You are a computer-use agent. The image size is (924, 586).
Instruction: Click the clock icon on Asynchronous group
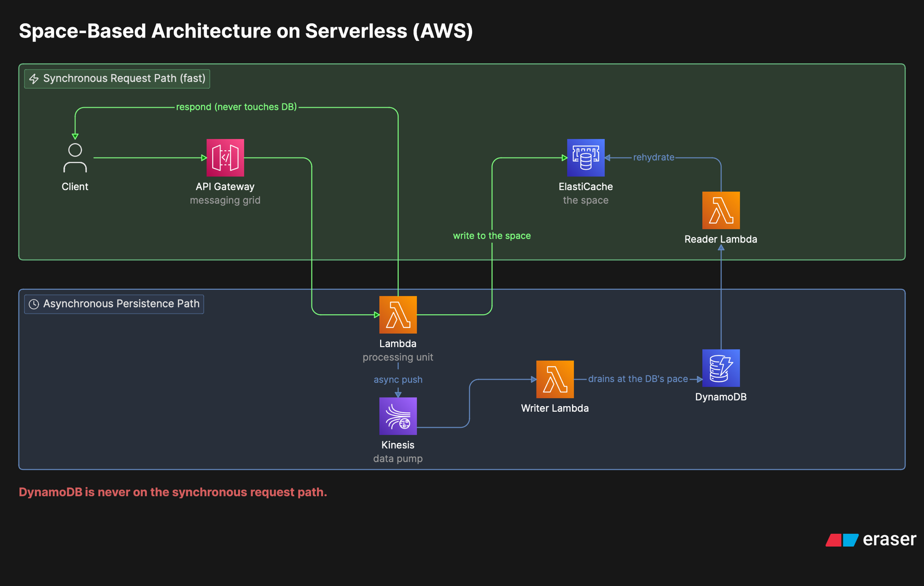[x=34, y=304]
